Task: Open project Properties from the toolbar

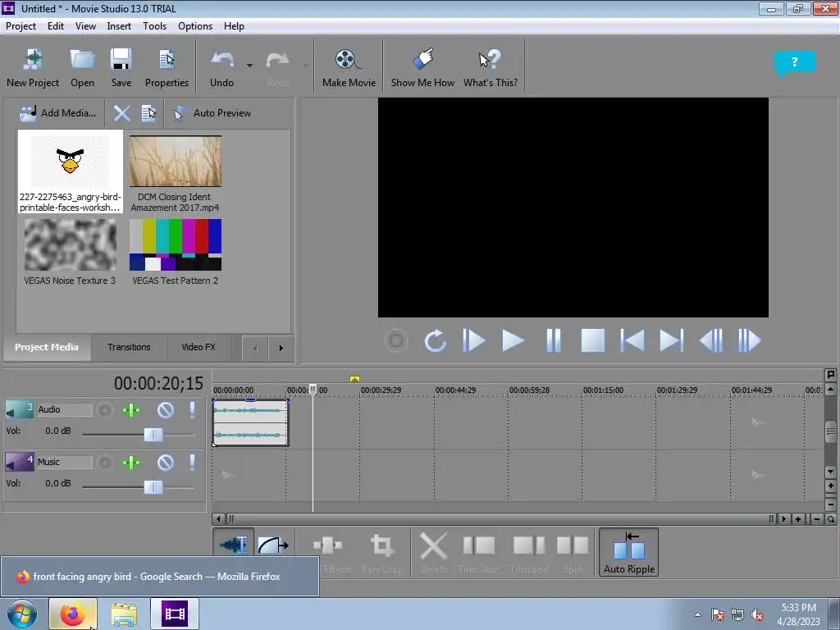Action: (x=167, y=67)
